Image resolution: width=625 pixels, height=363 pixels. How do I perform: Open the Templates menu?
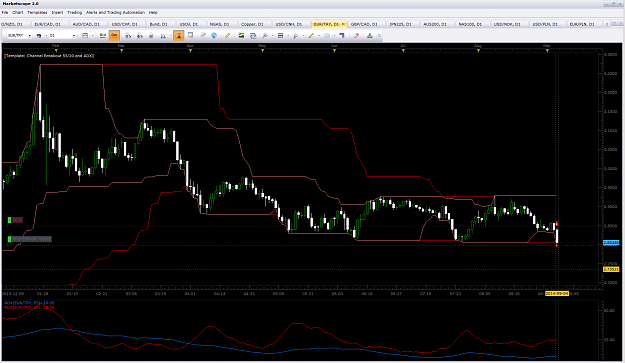(x=37, y=12)
